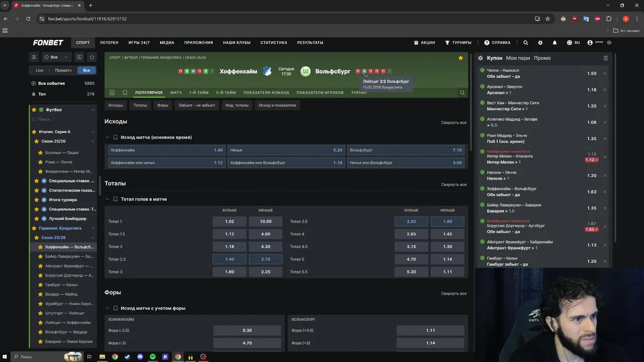Toggle balance visibility eye icon
Screen dimensions: 644x362
pyautogui.click(x=609, y=43)
